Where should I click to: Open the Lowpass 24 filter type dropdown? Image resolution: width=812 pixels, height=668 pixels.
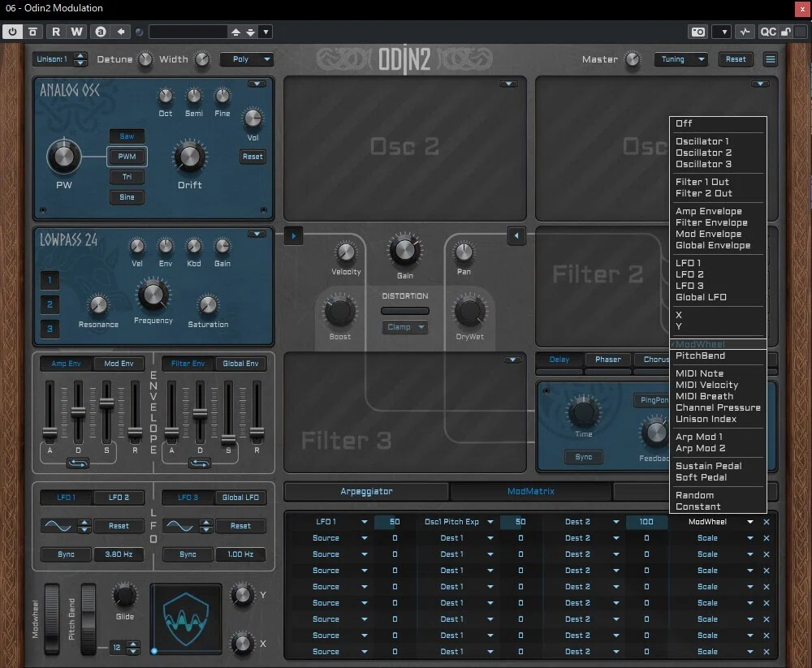click(257, 234)
